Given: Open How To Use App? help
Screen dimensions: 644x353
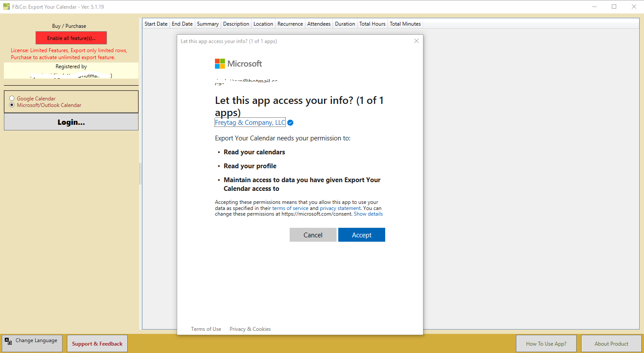Looking at the screenshot, I should 546,343.
